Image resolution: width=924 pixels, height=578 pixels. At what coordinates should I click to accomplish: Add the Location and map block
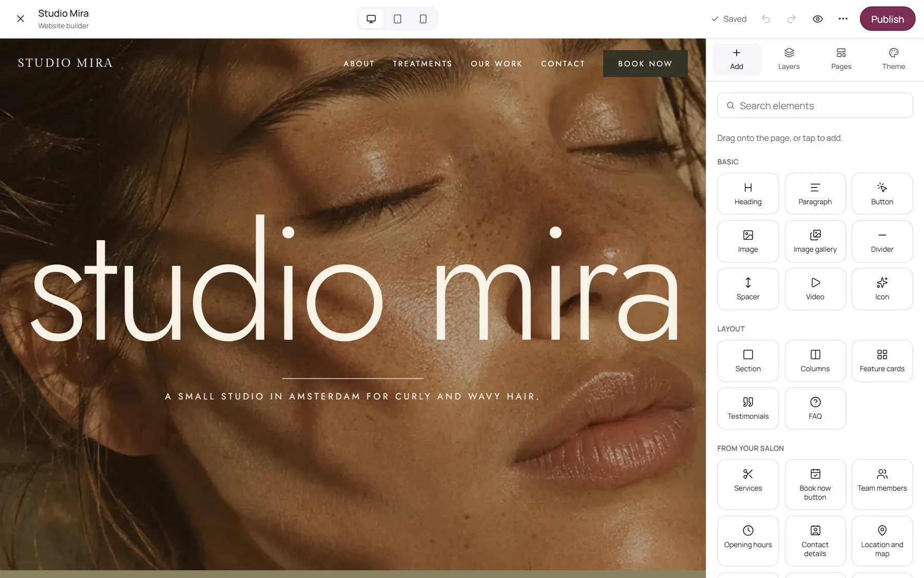click(x=881, y=541)
